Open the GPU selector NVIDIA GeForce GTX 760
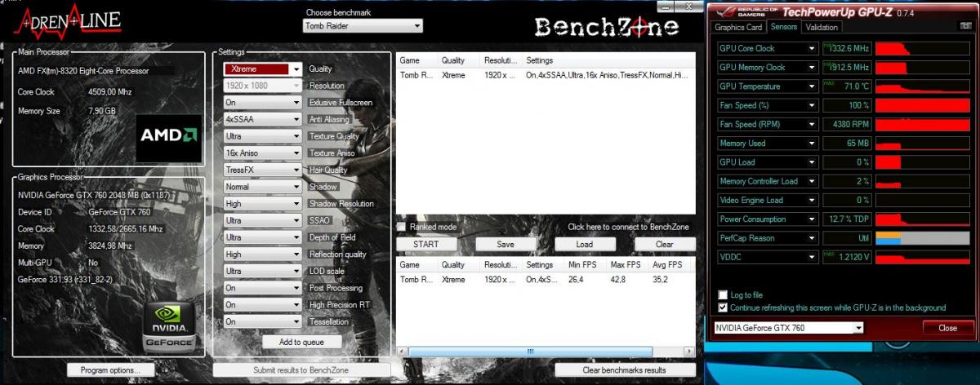 (788, 328)
